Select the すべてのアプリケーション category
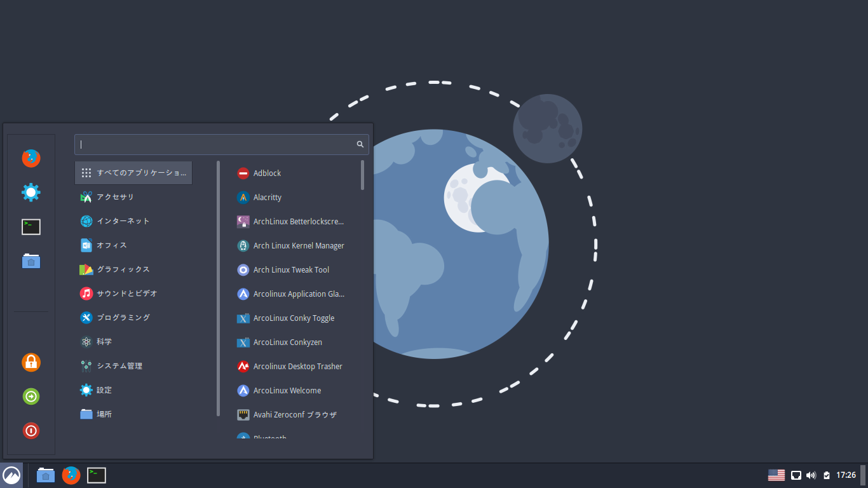This screenshot has height=488, width=868. coord(133,173)
